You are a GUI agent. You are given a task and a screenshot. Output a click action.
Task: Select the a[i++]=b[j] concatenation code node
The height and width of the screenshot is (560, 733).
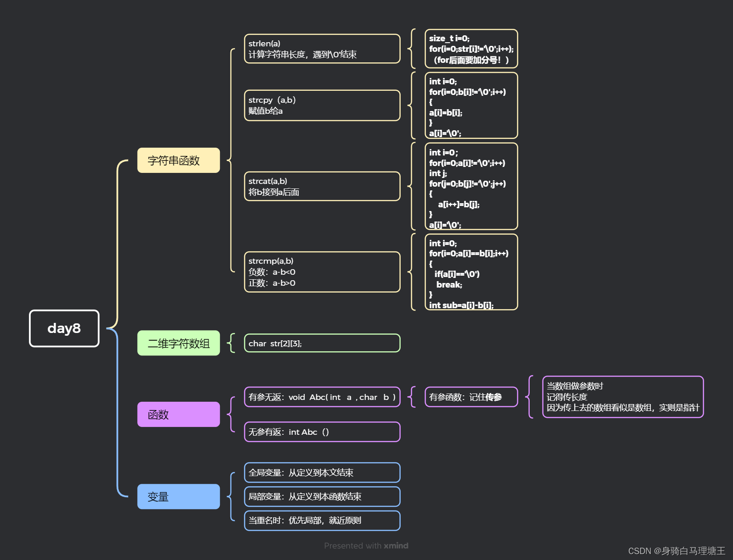(471, 186)
